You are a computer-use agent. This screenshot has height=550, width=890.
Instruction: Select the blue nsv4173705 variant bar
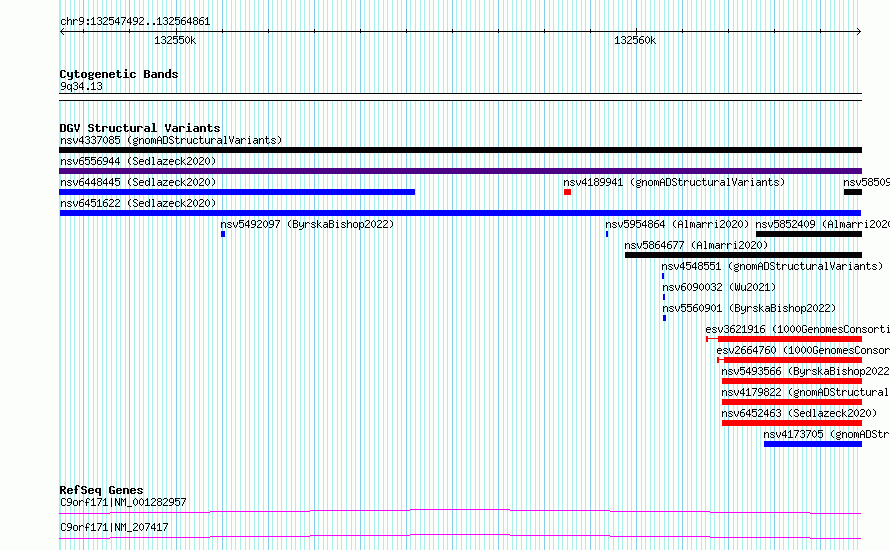pos(813,444)
